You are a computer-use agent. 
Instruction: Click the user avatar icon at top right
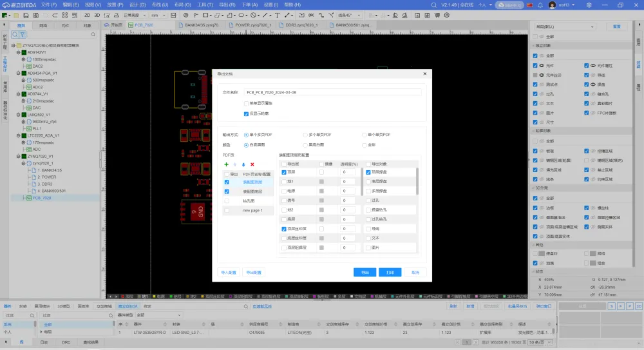[552, 5]
